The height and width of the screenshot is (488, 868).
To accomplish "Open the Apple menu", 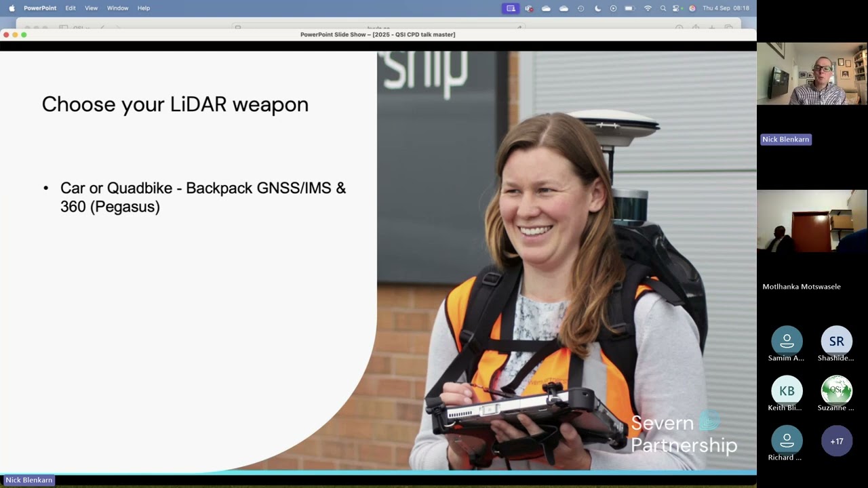I will click(x=12, y=8).
